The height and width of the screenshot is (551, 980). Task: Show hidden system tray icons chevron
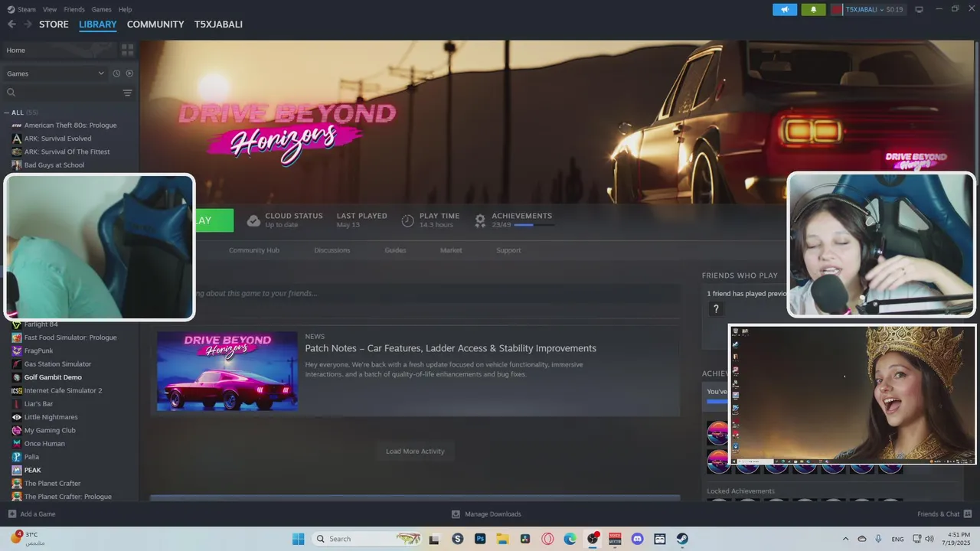point(845,539)
